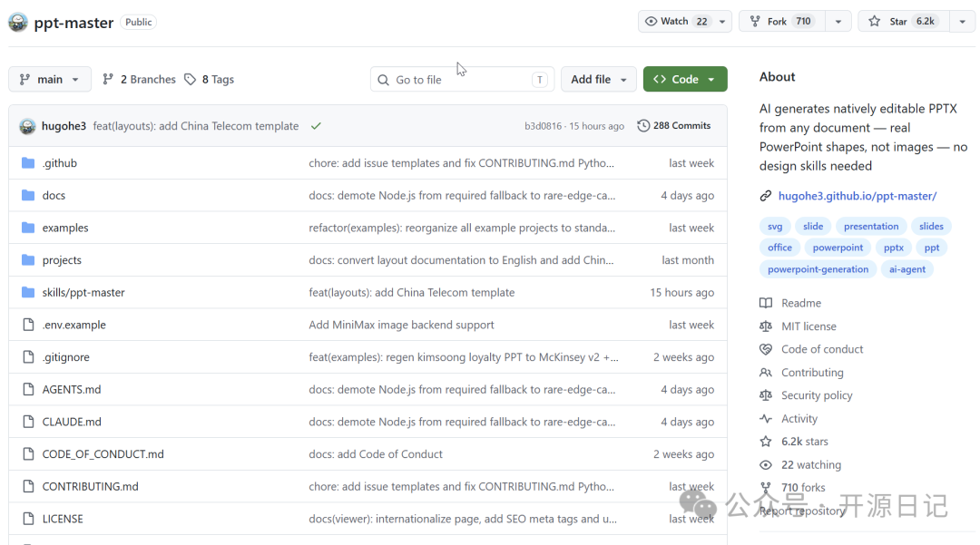This screenshot has width=980, height=545.
Task: Open the main branch dropdown
Action: coord(50,80)
